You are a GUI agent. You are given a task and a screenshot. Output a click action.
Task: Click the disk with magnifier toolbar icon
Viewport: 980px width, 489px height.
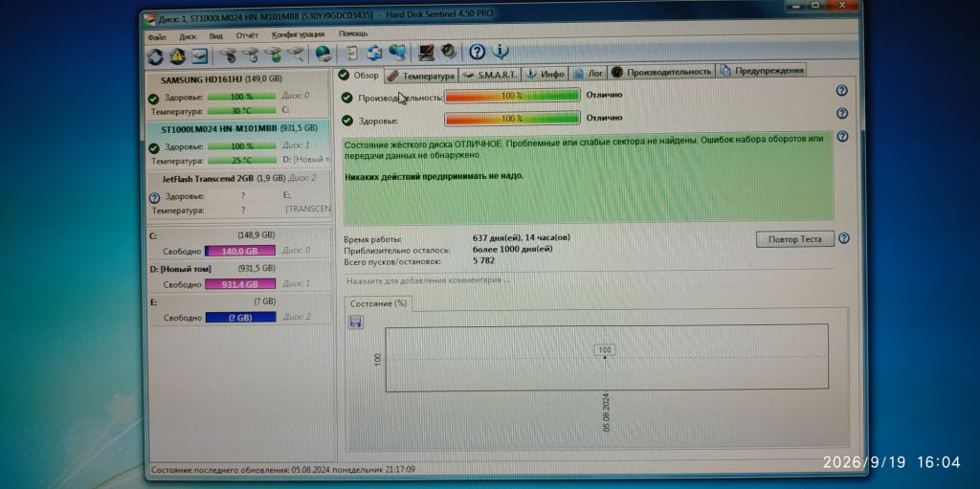[x=295, y=56]
